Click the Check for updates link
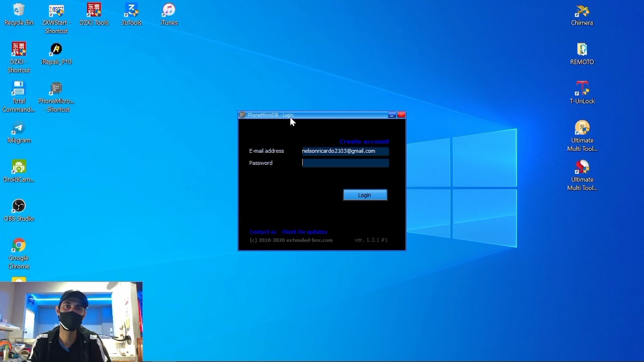Image resolution: width=644 pixels, height=362 pixels. click(x=304, y=232)
